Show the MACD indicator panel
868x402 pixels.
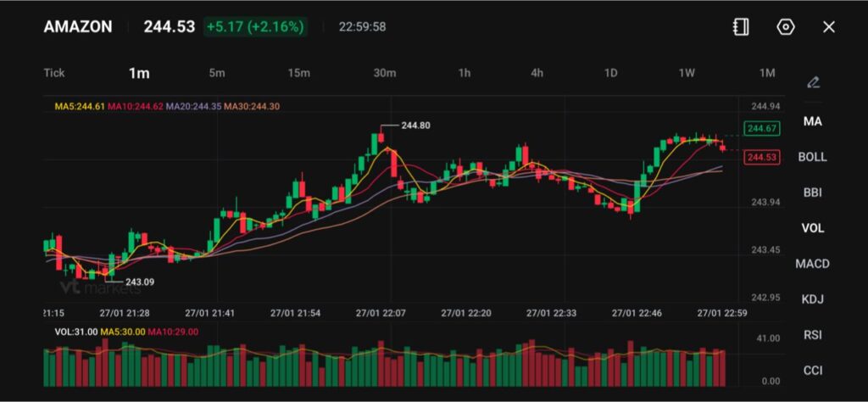pos(812,264)
